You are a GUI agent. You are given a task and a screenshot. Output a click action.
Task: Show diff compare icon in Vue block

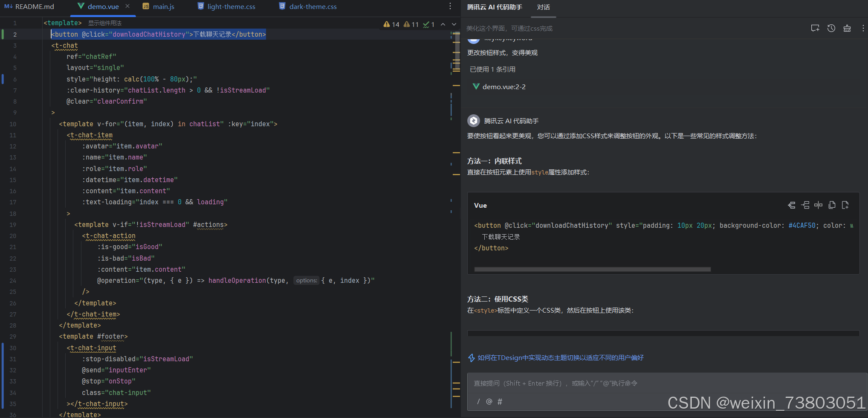click(819, 205)
